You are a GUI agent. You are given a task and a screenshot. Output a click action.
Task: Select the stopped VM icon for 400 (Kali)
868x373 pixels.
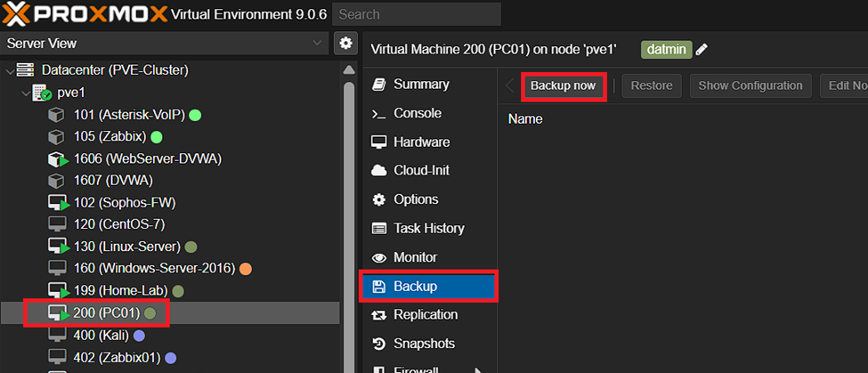tap(57, 335)
